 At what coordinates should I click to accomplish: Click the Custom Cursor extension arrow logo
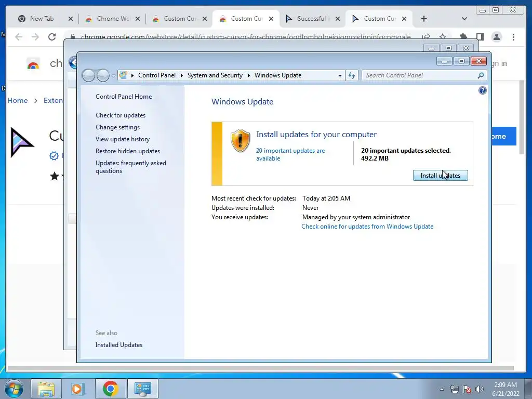tap(21, 142)
